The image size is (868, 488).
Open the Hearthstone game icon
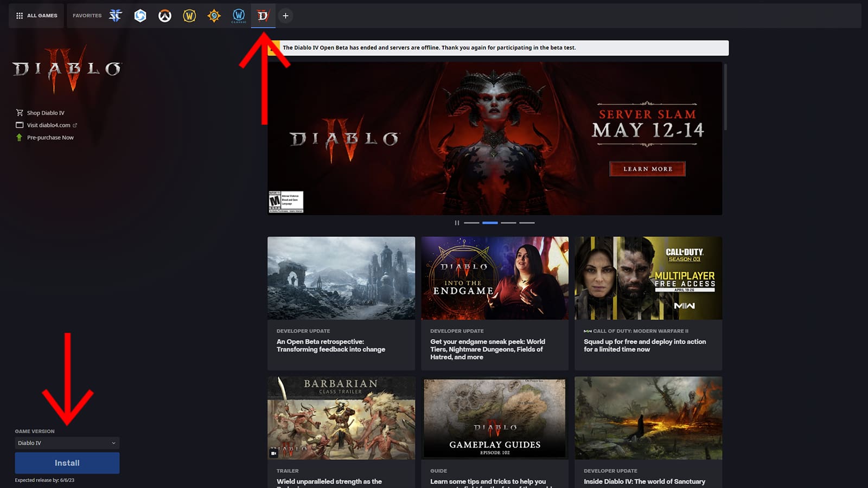[x=214, y=15]
